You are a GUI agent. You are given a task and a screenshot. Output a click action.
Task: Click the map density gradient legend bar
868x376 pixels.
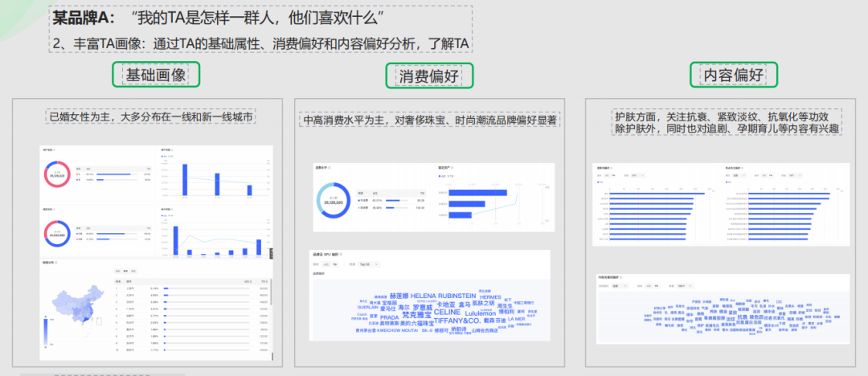[x=45, y=332]
